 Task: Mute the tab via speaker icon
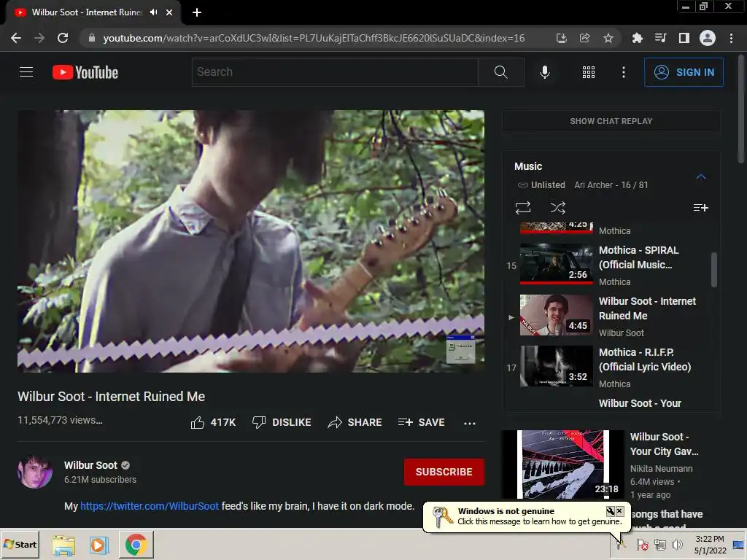point(153,12)
